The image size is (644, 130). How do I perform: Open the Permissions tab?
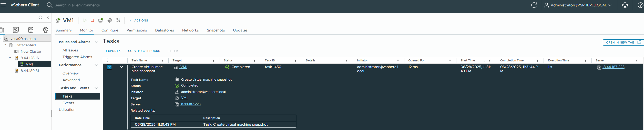137,30
